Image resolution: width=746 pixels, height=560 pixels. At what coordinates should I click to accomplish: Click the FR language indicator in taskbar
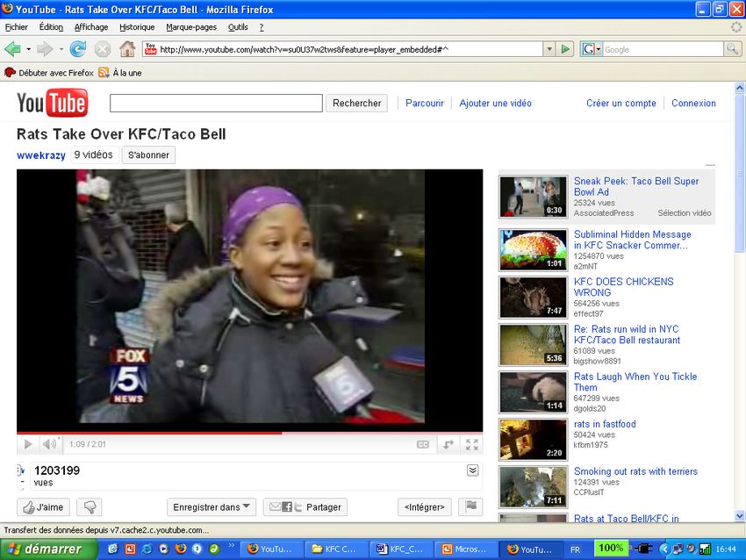coord(575,549)
